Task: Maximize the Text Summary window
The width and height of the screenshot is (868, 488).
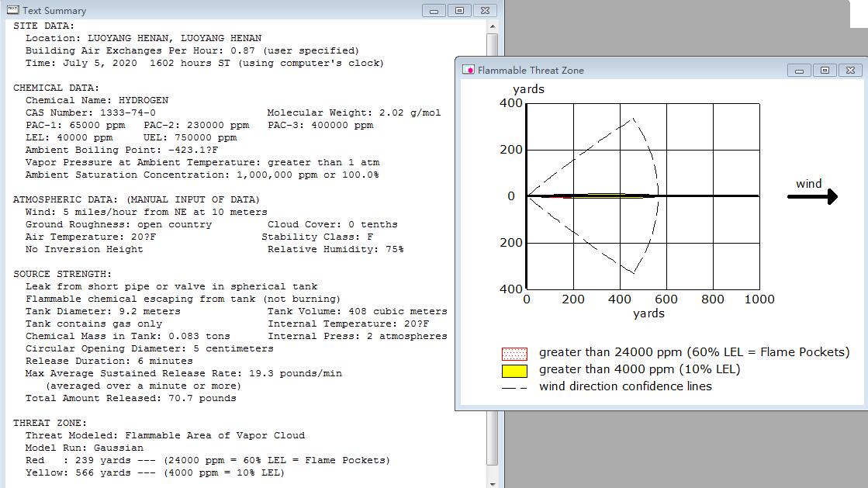Action: (x=459, y=11)
